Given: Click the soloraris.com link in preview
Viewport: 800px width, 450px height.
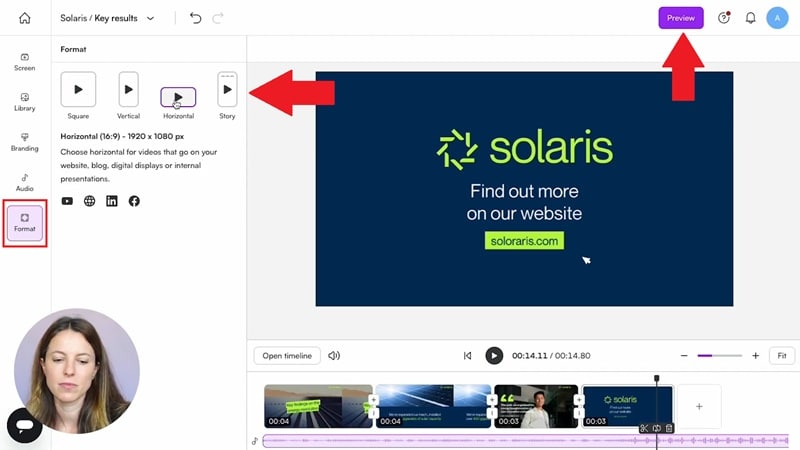Looking at the screenshot, I should (524, 241).
